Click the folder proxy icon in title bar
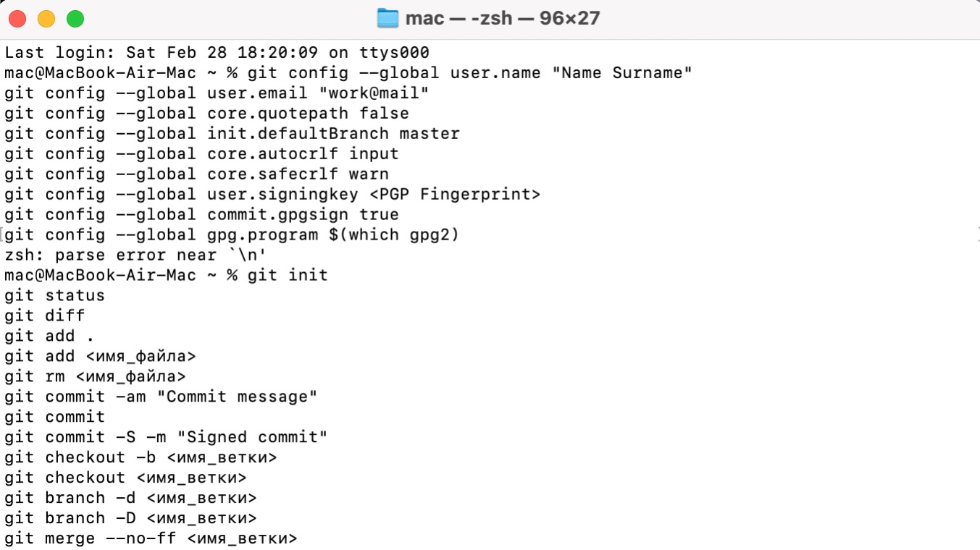 coord(388,18)
